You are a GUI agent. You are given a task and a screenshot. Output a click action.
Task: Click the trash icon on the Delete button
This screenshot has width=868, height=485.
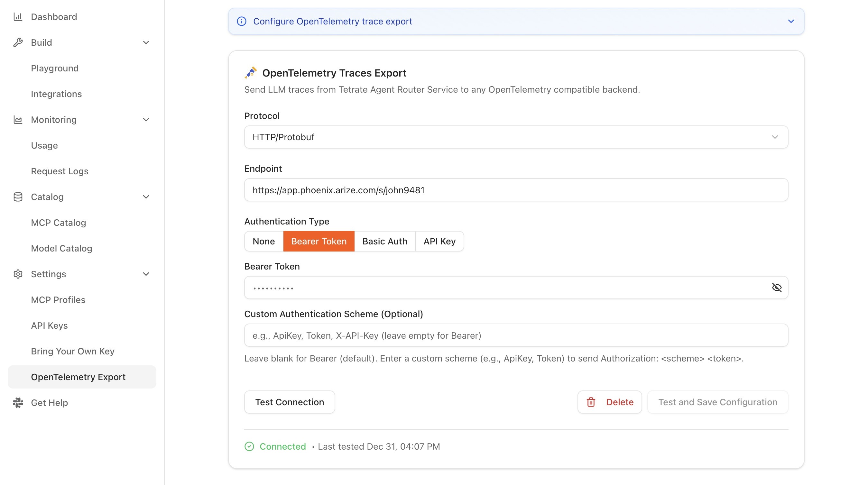(591, 402)
